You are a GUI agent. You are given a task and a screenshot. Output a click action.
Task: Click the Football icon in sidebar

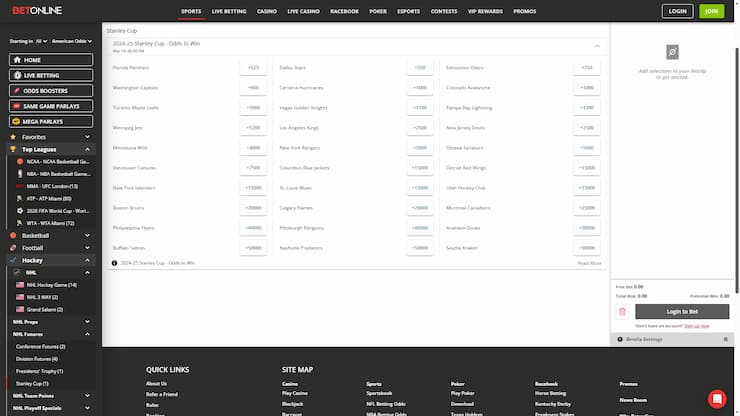click(13, 247)
